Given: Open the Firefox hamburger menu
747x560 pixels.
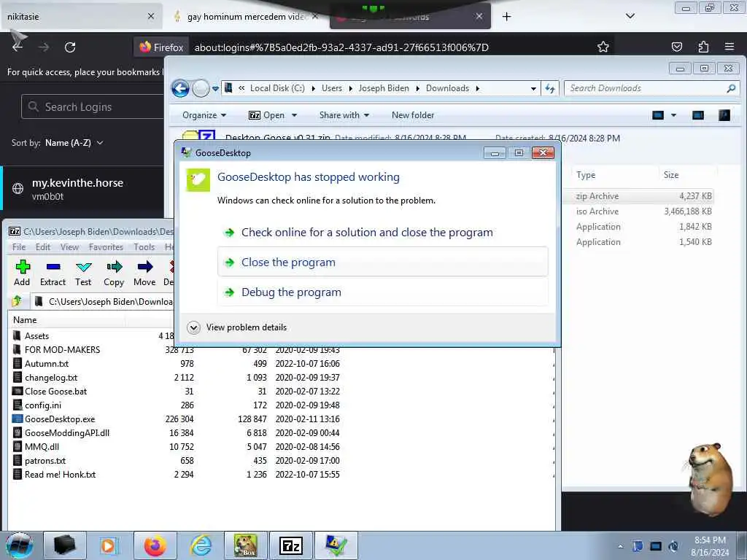Looking at the screenshot, I should (x=729, y=47).
